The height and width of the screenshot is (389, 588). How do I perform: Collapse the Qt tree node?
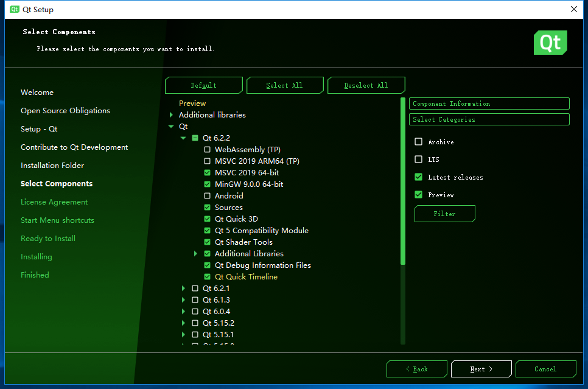tap(172, 127)
